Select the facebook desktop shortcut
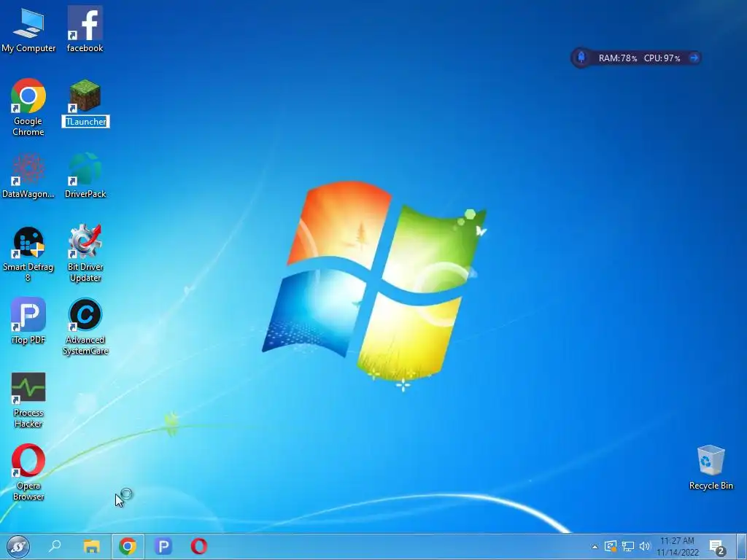 click(85, 28)
